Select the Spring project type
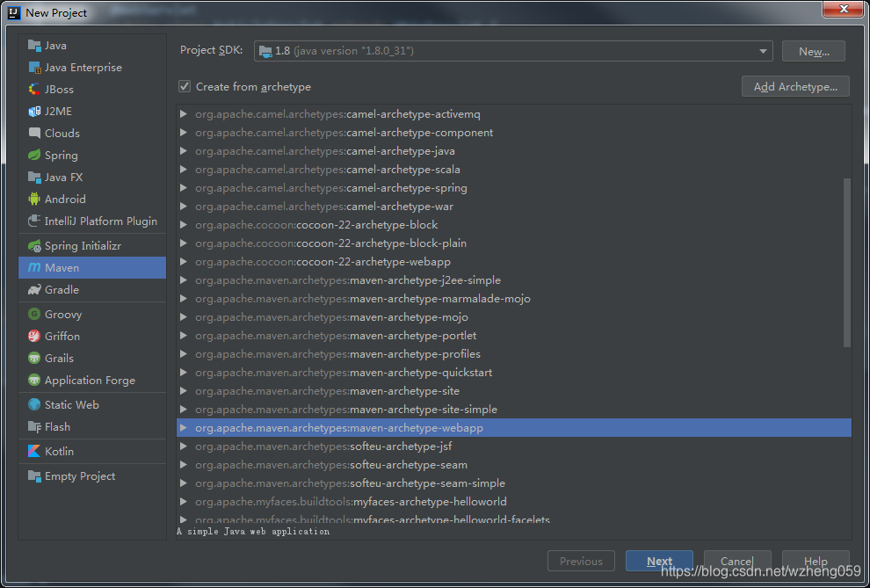This screenshot has width=870, height=588. coord(92,156)
